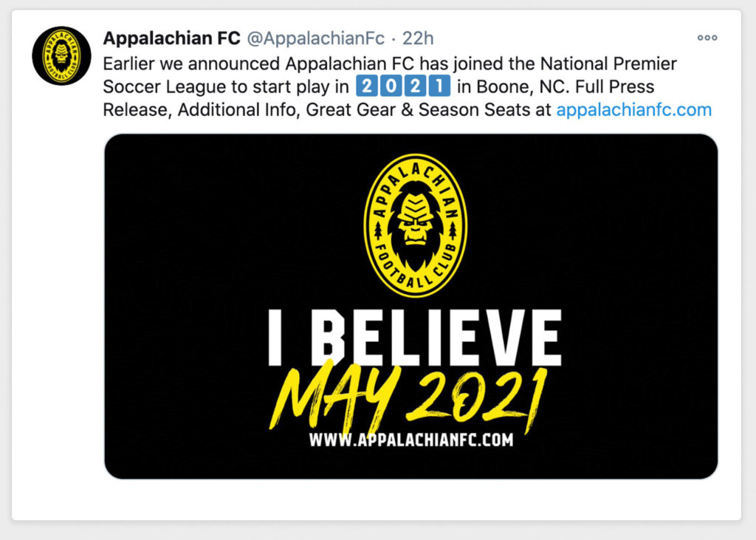The image size is (756, 540).
Task: Open the tweet's three-dot more menu
Action: pyautogui.click(x=707, y=38)
